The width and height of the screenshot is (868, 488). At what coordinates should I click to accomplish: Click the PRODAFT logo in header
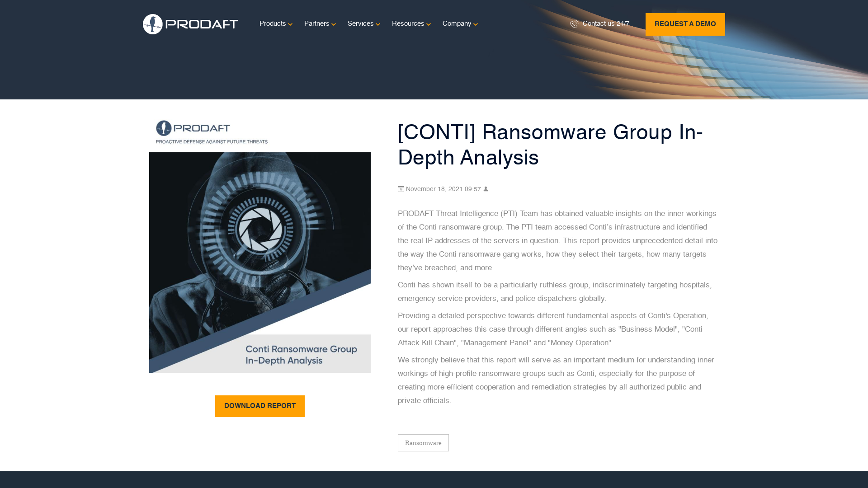click(190, 24)
